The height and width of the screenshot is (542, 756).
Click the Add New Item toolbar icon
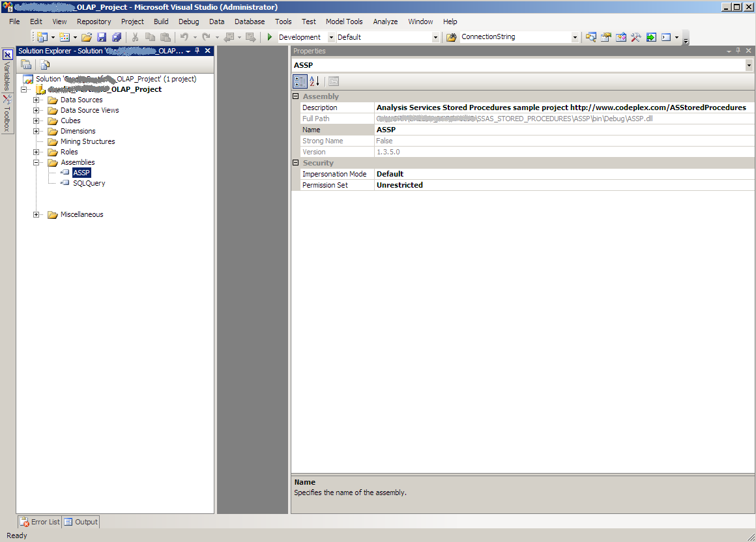point(65,37)
